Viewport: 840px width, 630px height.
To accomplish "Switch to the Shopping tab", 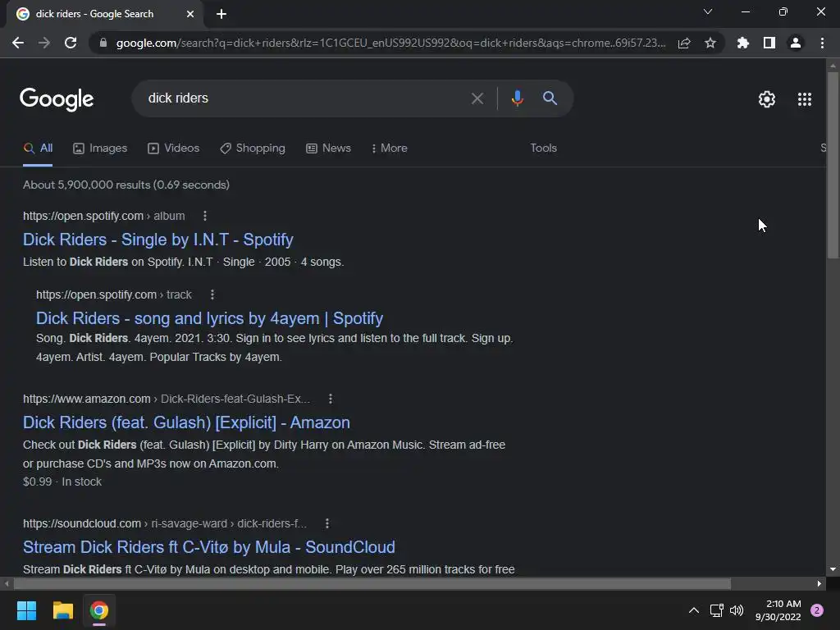I will click(x=253, y=148).
